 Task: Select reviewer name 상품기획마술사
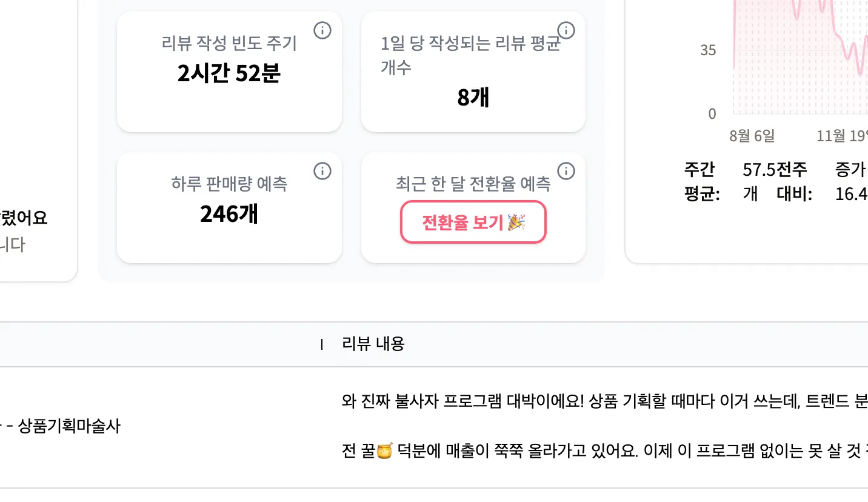pyautogui.click(x=70, y=426)
